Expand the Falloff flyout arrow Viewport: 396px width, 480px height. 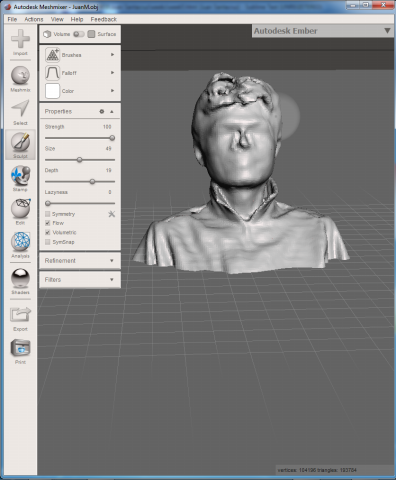point(112,73)
